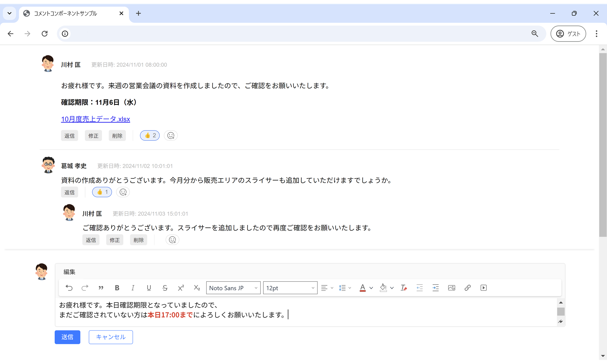The height and width of the screenshot is (364, 607).
Task: Insert a blockquote using the quote icon
Action: click(101, 288)
